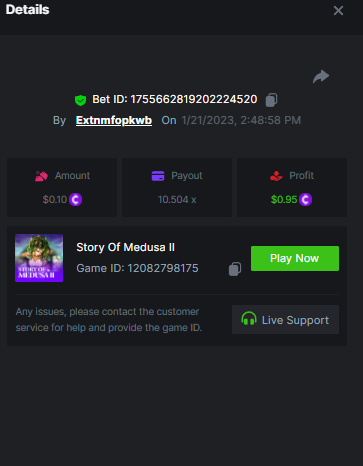Click the 10.504 x payout value
The width and height of the screenshot is (363, 466).
pos(177,200)
